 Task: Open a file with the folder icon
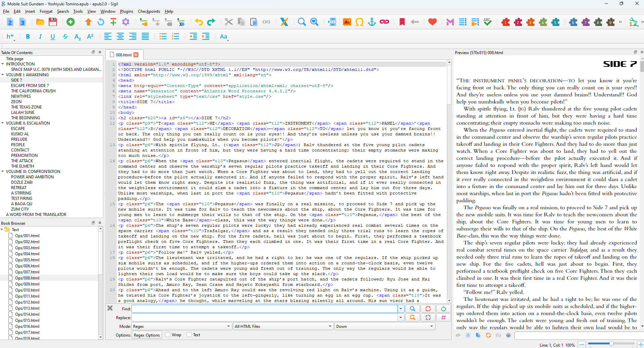click(x=40, y=22)
